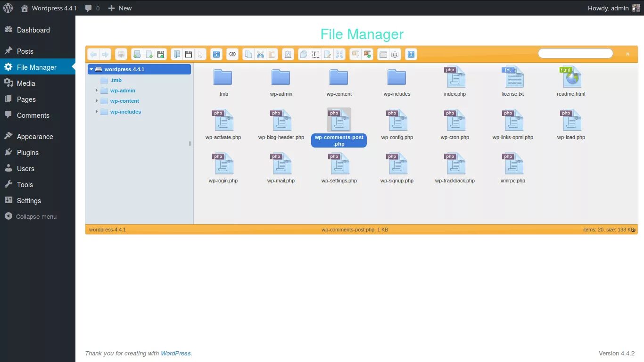644x362 pixels.
Task: Select the wp-settings.php file
Action: (x=339, y=169)
